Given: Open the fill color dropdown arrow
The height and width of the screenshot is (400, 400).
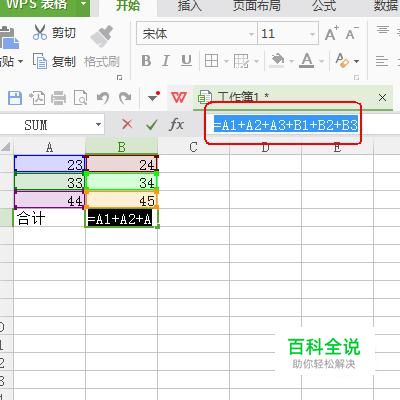Looking at the screenshot, I should pos(291,61).
